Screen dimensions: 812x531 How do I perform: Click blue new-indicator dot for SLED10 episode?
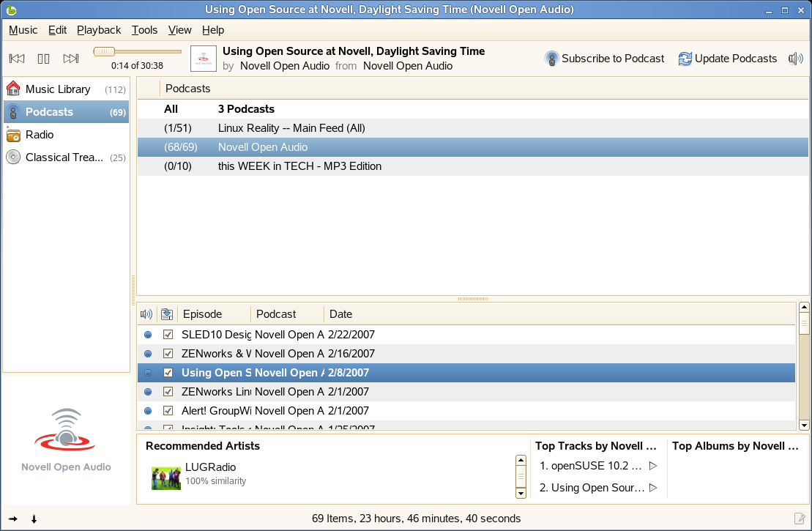click(x=148, y=335)
